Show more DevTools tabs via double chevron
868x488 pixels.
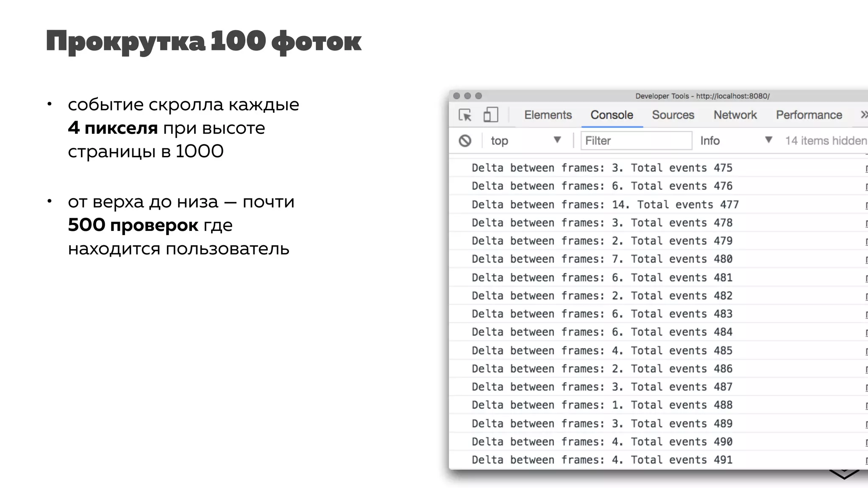(864, 115)
